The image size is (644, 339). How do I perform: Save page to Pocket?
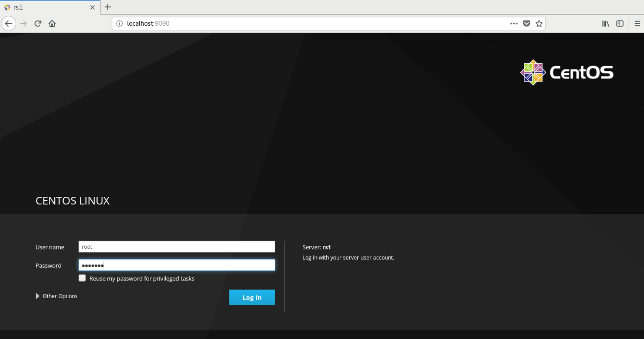[x=527, y=24]
